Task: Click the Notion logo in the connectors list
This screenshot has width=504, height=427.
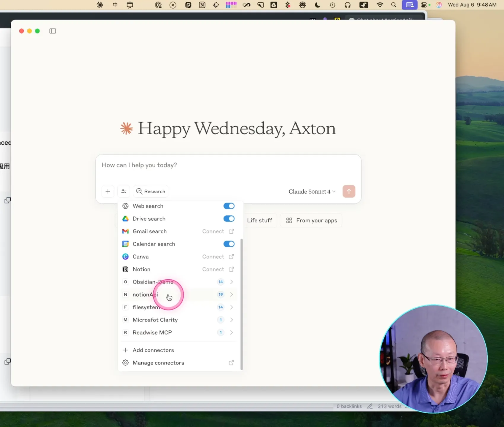Action: coord(125,269)
